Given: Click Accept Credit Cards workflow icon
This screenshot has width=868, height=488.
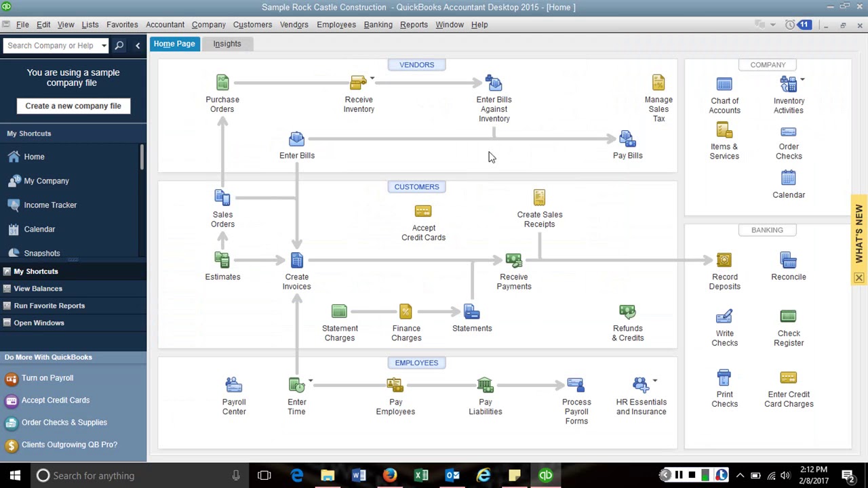Looking at the screenshot, I should [x=423, y=211].
